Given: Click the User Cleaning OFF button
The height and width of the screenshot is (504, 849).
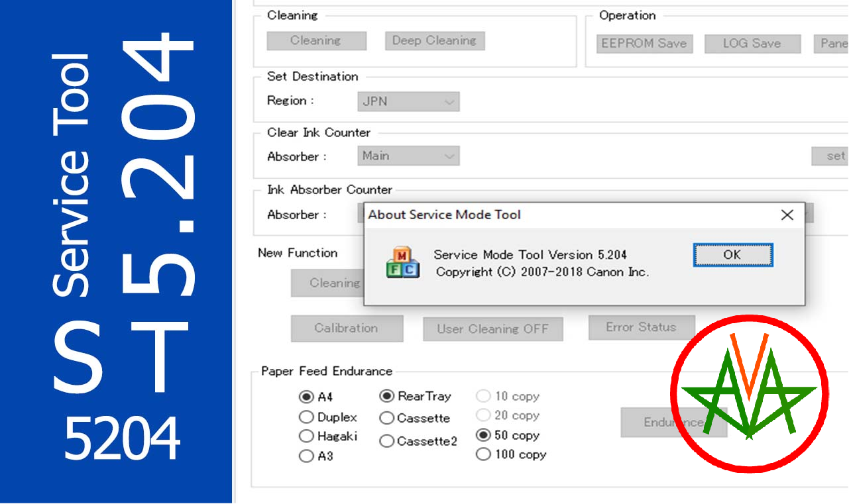Looking at the screenshot, I should click(492, 329).
